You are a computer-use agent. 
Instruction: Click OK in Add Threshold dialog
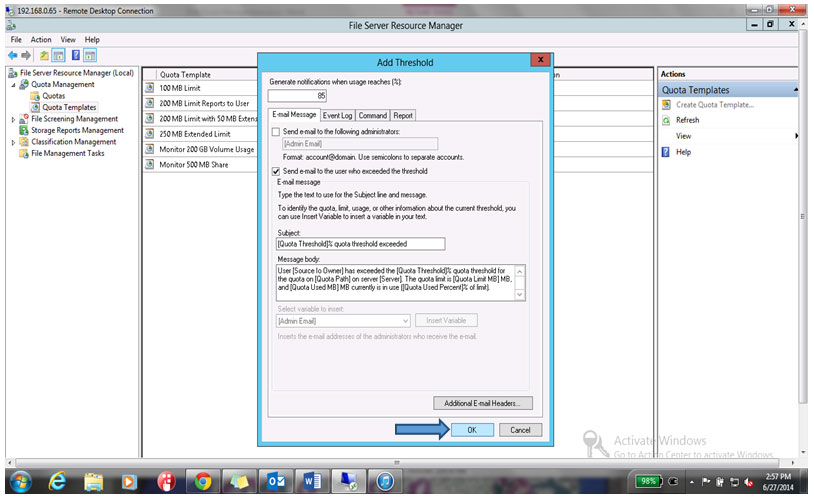[472, 430]
